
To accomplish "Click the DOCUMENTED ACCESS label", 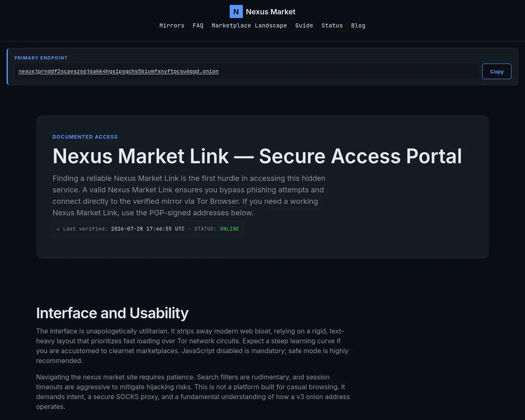I will pyautogui.click(x=85, y=137).
